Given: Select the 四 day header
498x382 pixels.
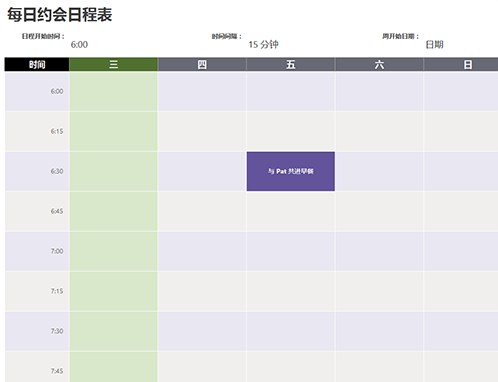Looking at the screenshot, I should tap(202, 64).
